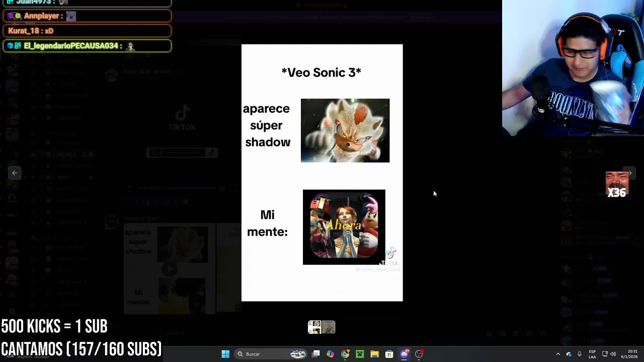Select the second thumbnail below the image
The height and width of the screenshot is (362, 644).
pyautogui.click(x=329, y=327)
